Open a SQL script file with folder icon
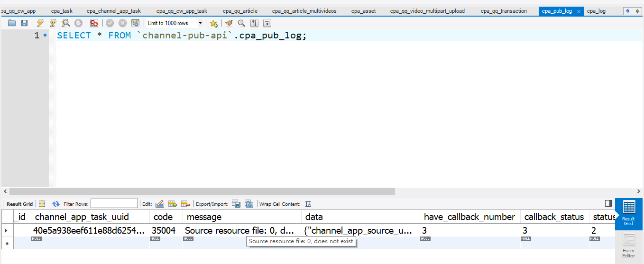Viewport: 644px width, 264px height. 12,23
